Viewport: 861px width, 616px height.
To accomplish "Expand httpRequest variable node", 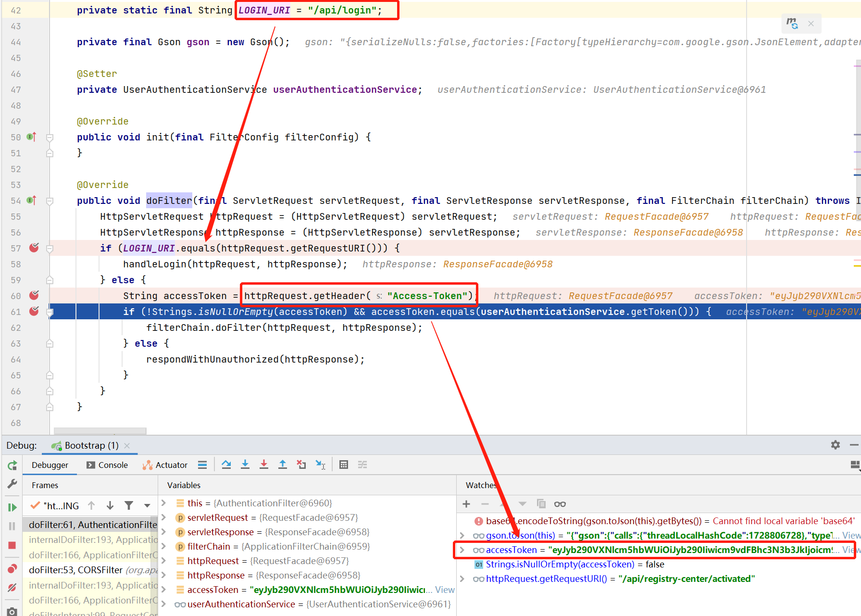I will 163,561.
